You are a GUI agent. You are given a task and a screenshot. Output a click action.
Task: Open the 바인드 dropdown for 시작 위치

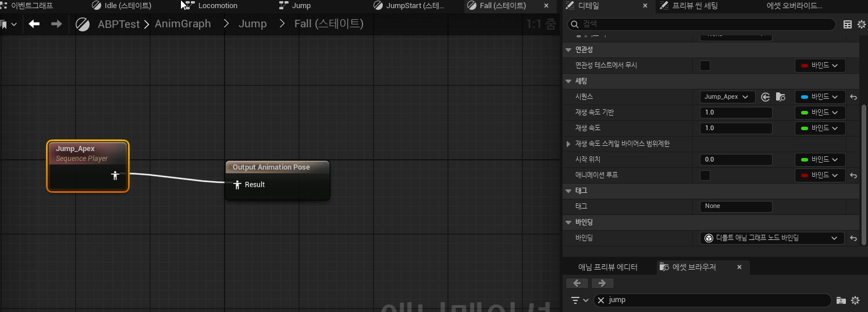tap(820, 160)
